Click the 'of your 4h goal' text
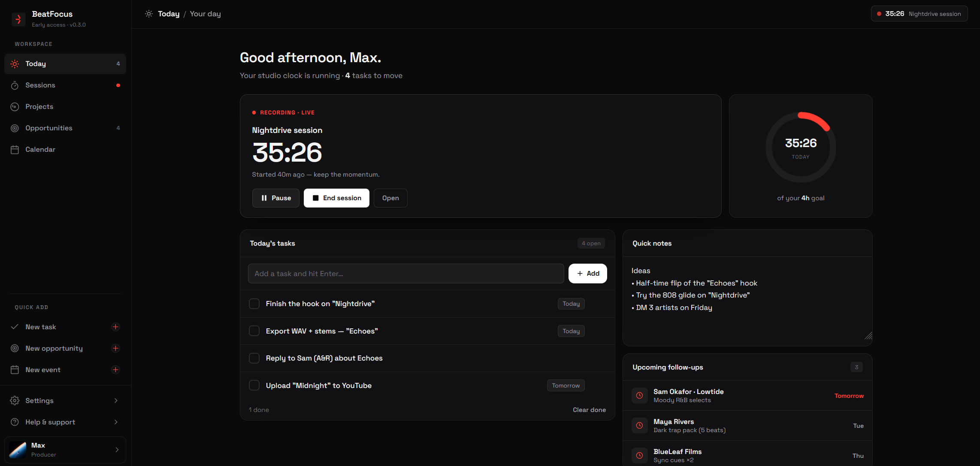This screenshot has width=980, height=466. (x=801, y=198)
